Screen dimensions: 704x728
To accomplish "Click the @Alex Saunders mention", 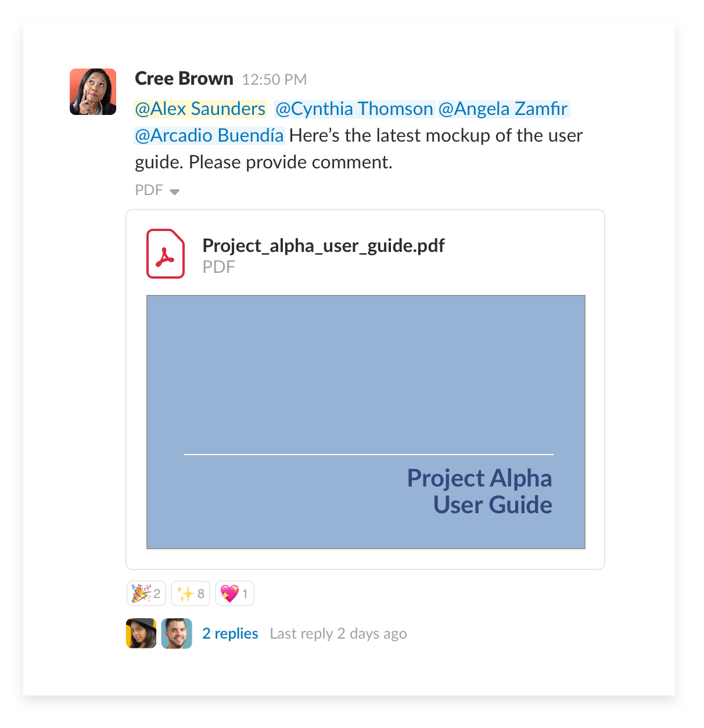I will pos(200,109).
